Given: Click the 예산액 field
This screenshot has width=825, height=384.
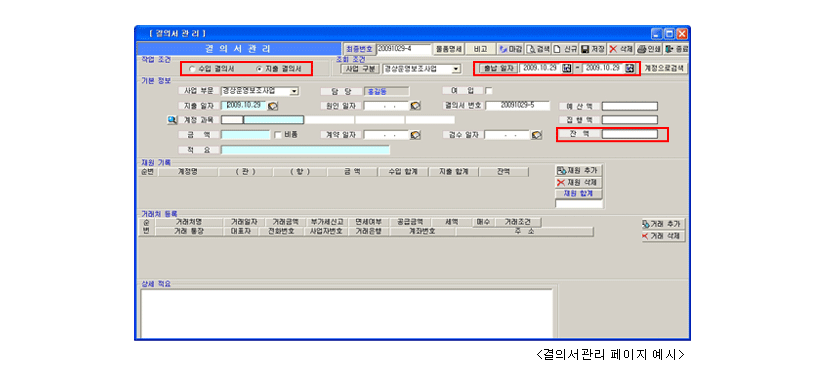Looking at the screenshot, I should 629,106.
